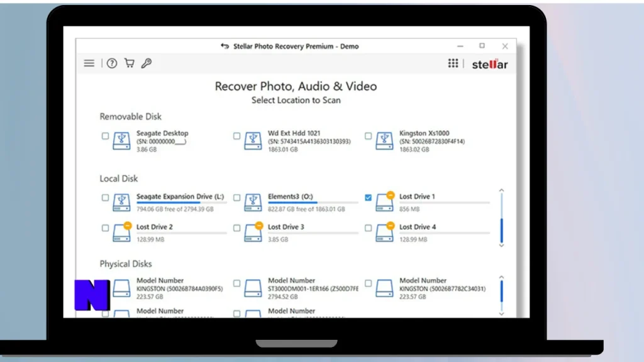Click the "Kingston Xs1000" name
Screen dimensions: 644x362
click(425, 133)
